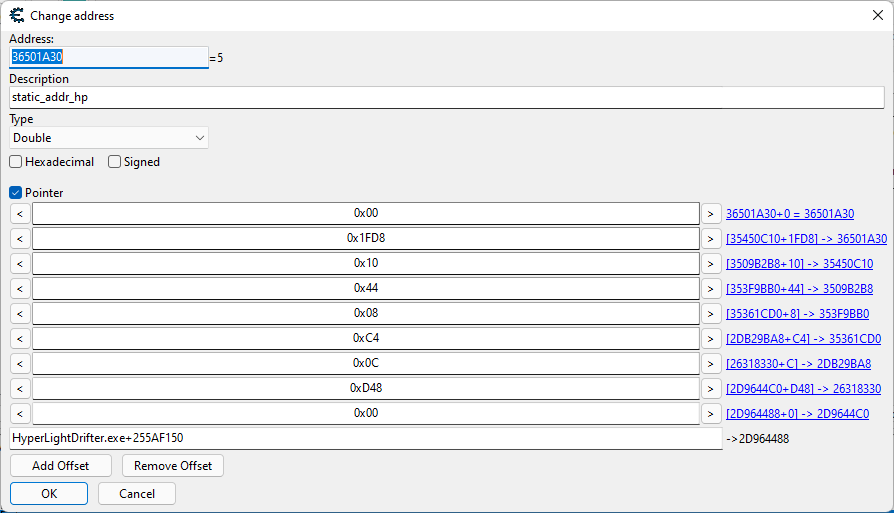Click the Remove Offset button
Viewport: 894px width, 513px height.
click(x=173, y=466)
